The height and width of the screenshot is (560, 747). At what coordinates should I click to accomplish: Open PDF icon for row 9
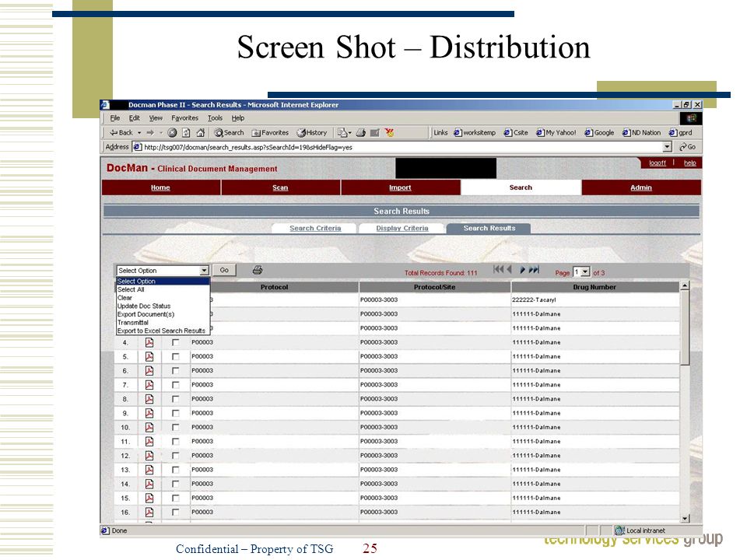point(149,413)
